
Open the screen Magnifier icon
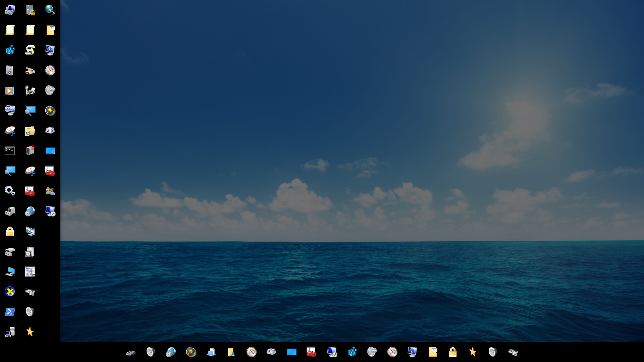pos(30,111)
